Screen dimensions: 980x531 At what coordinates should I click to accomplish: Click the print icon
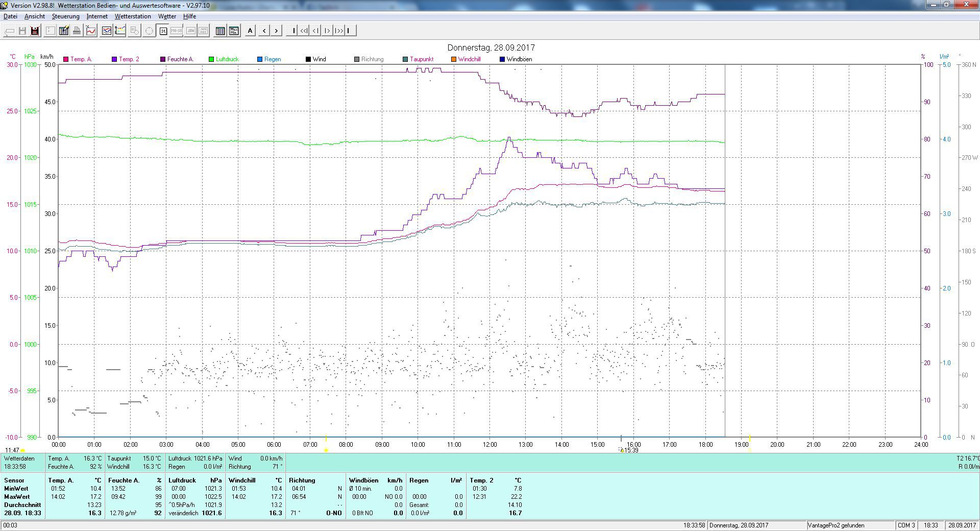[77, 31]
